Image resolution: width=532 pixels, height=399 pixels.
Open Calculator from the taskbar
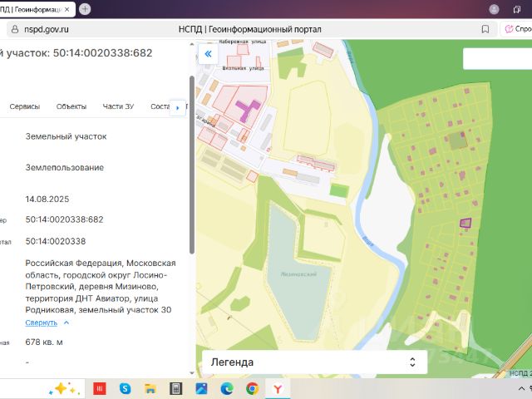[175, 389]
